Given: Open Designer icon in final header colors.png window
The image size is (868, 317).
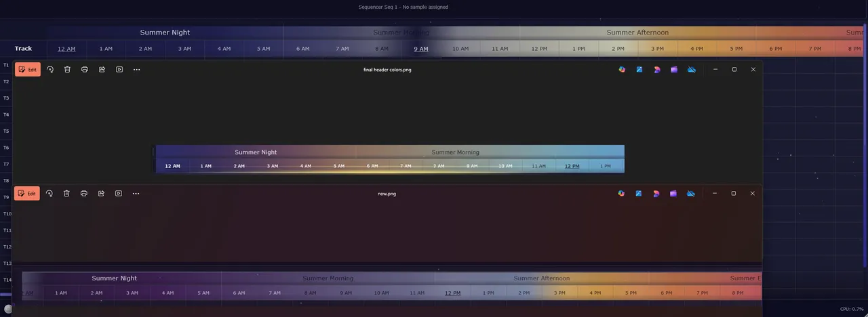Looking at the screenshot, I should pos(656,69).
